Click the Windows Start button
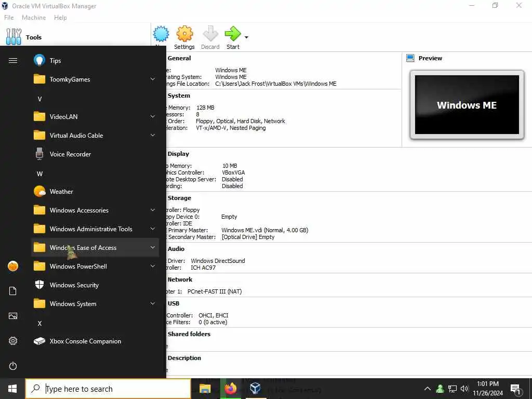Image resolution: width=532 pixels, height=399 pixels. click(12, 389)
